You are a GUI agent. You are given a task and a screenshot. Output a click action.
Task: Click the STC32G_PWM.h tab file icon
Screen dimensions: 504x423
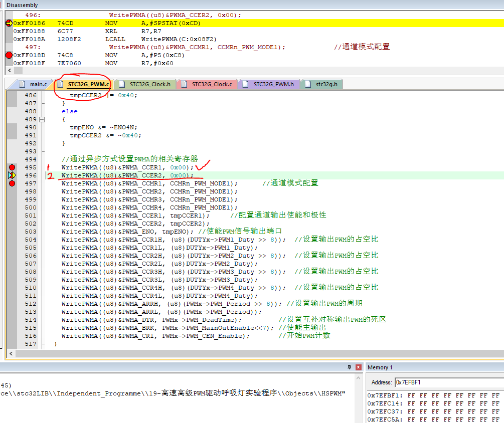pos(246,84)
